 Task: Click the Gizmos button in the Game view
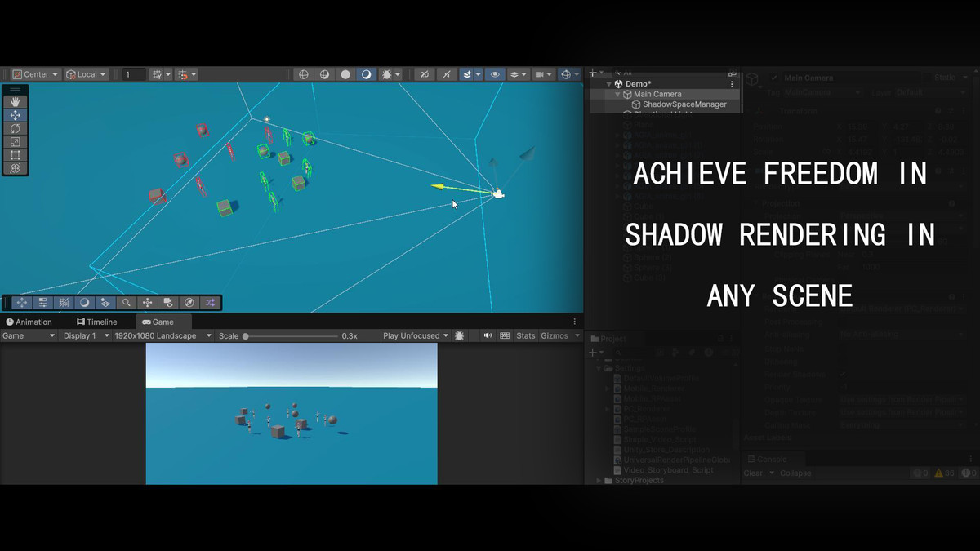coord(555,335)
